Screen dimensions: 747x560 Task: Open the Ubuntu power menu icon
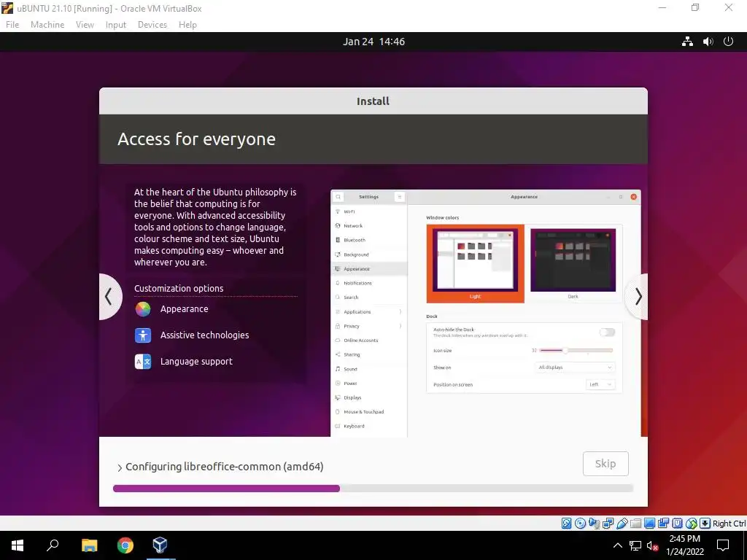pos(729,42)
